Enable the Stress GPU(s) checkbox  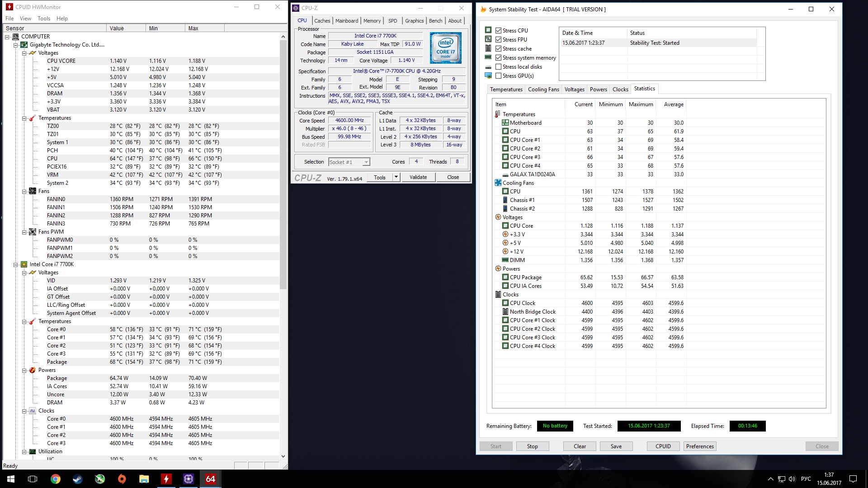498,76
